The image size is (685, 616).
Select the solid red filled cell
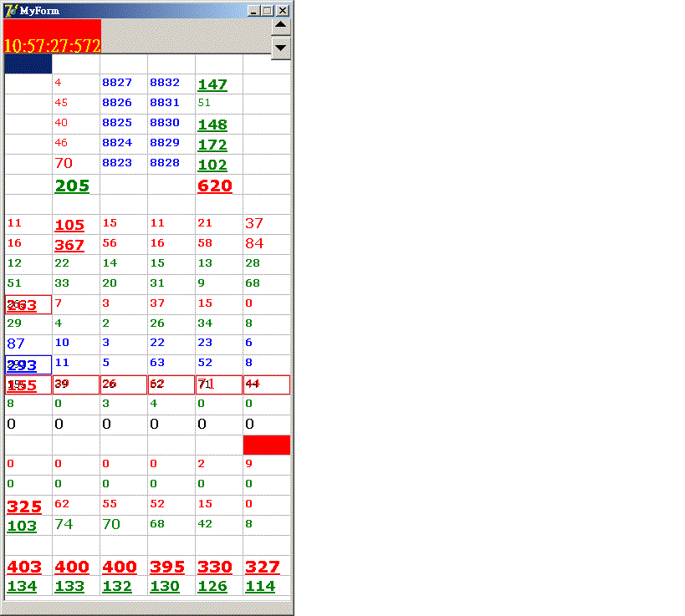click(x=267, y=445)
